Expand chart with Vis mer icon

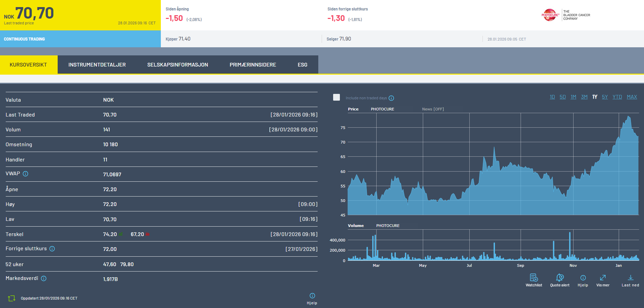pos(603,278)
